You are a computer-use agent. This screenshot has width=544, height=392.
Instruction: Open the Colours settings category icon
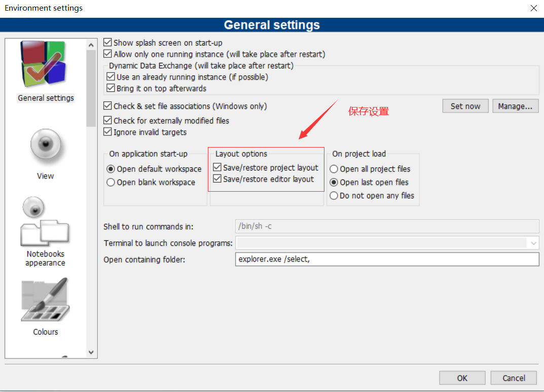pyautogui.click(x=45, y=299)
